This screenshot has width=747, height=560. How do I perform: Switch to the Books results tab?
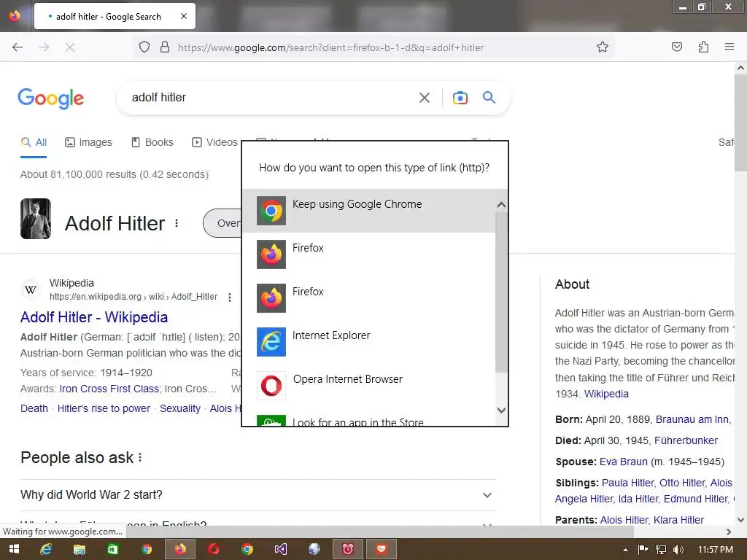coord(152,142)
